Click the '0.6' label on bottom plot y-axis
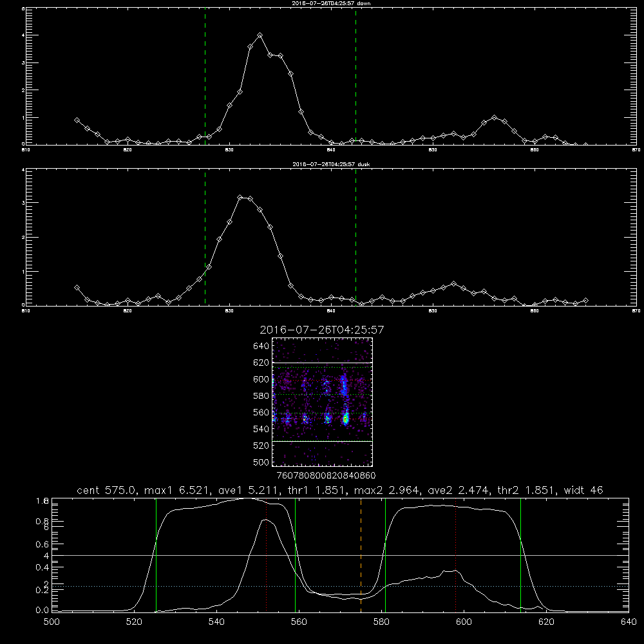The height and width of the screenshot is (644, 644). click(x=43, y=544)
